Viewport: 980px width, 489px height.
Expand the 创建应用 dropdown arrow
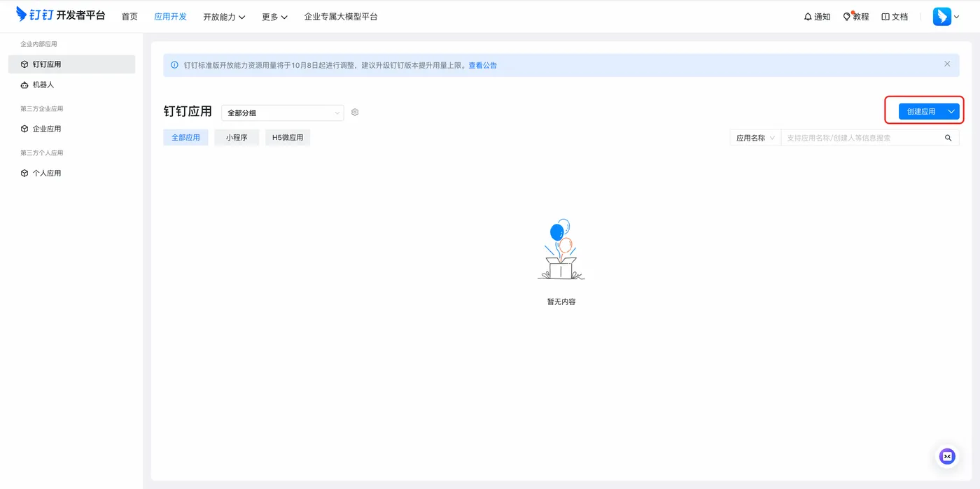pos(951,111)
